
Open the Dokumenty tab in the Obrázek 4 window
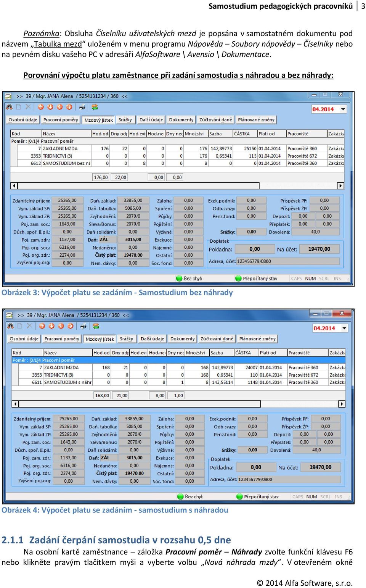[x=182, y=339]
